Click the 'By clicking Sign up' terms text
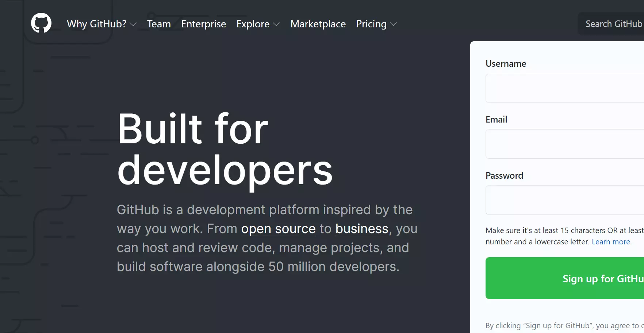The height and width of the screenshot is (333, 644). click(565, 326)
